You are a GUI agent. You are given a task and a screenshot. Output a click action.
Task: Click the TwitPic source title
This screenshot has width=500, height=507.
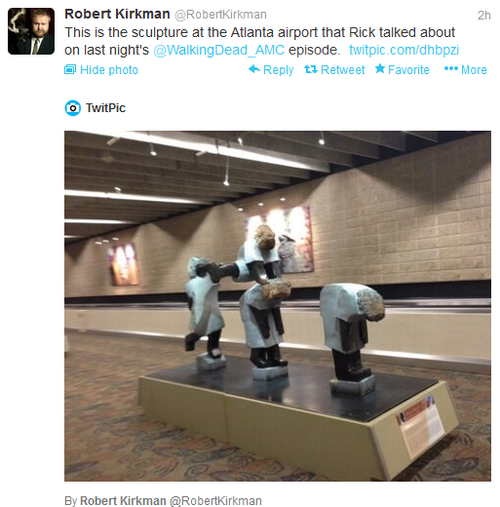click(x=106, y=108)
